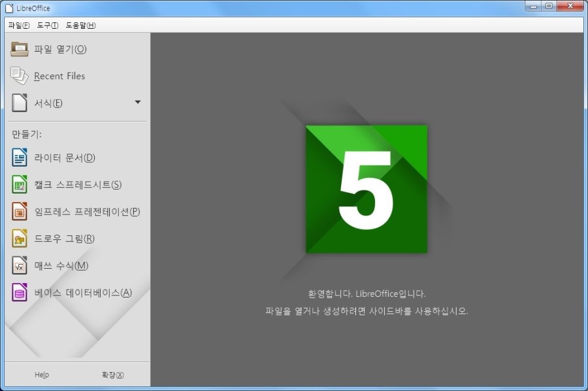
Task: Click the 파일 열기 folder icon
Action: coord(20,49)
